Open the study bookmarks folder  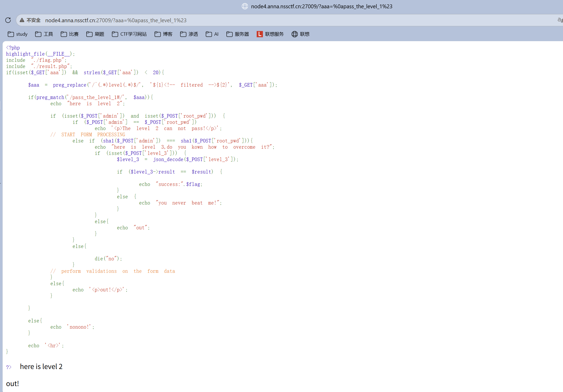18,34
